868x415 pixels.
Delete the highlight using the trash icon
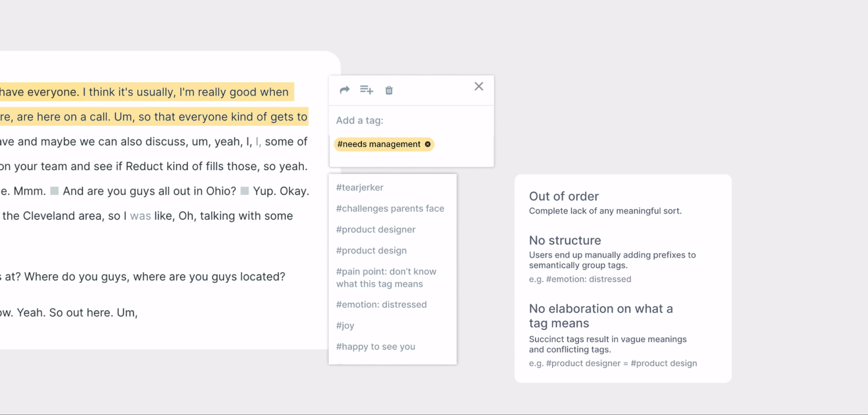pos(389,91)
